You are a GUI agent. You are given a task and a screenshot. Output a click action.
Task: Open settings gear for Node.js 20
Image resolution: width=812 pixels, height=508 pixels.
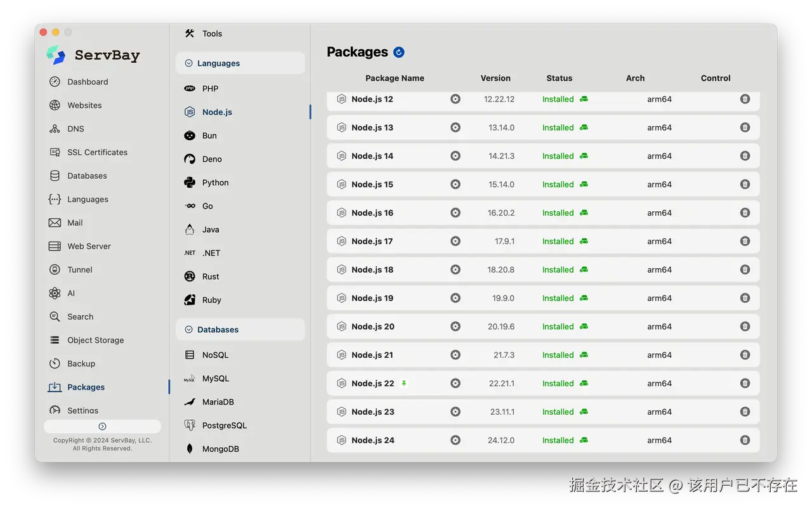tap(455, 327)
